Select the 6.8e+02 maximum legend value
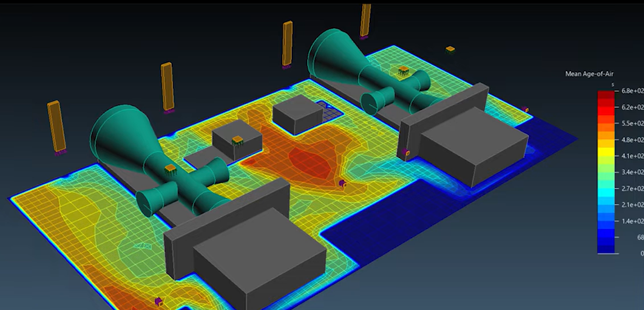644x310 pixels. coord(631,90)
